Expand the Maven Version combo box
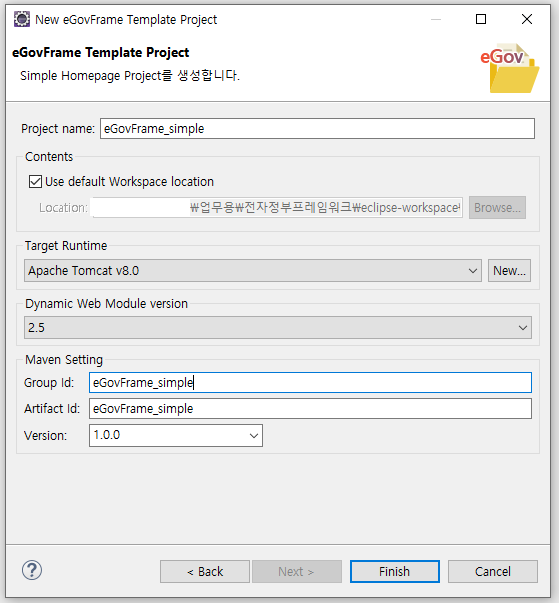Screen dimensions: 559x603 coord(176,435)
